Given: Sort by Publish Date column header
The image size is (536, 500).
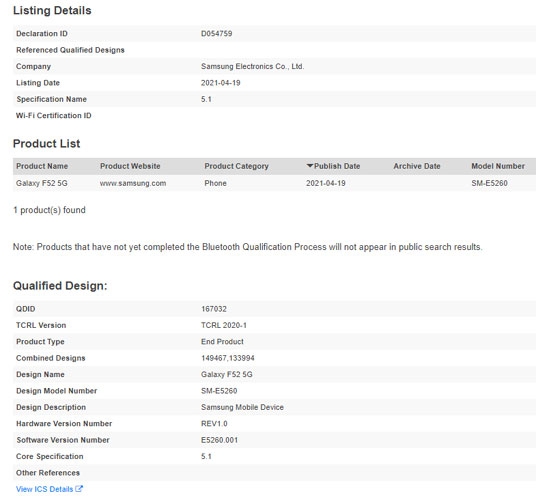Looking at the screenshot, I should coord(333,166).
